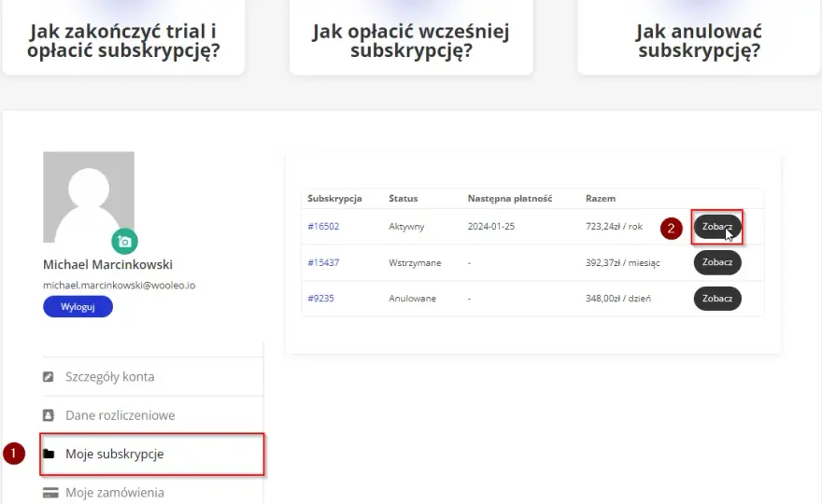
Task: Open subscription link #16502
Action: (323, 226)
